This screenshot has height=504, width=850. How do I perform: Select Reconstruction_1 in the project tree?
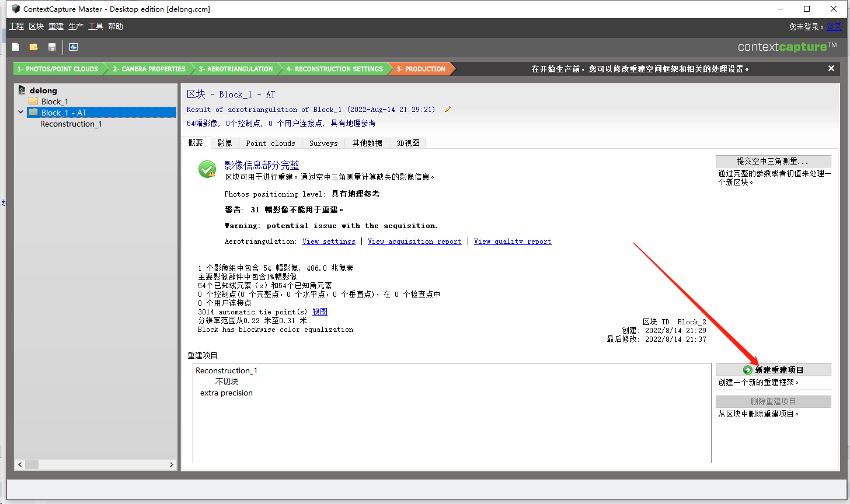pyautogui.click(x=71, y=124)
